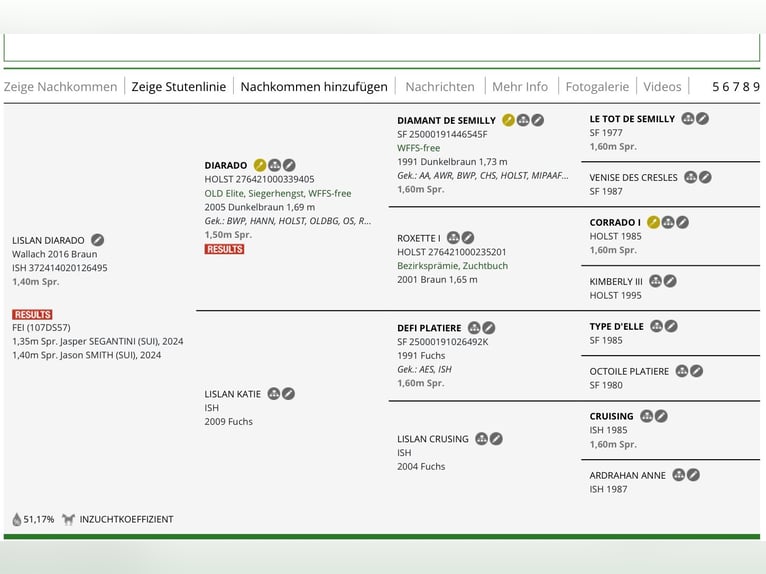Click the edit pencil icon beside Lislan Diarado
This screenshot has height=574, width=766.
click(97, 240)
